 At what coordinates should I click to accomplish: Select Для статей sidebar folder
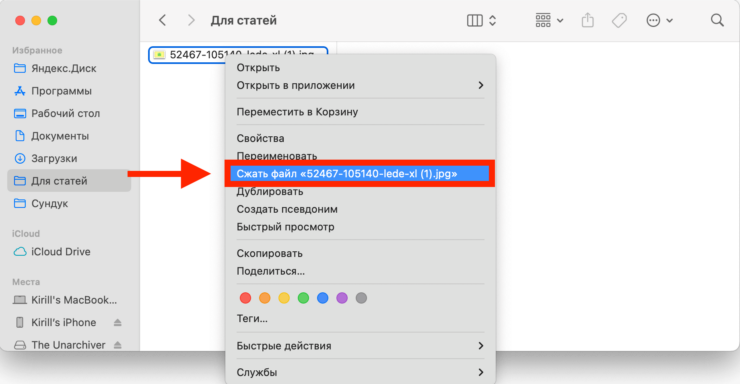(x=69, y=181)
